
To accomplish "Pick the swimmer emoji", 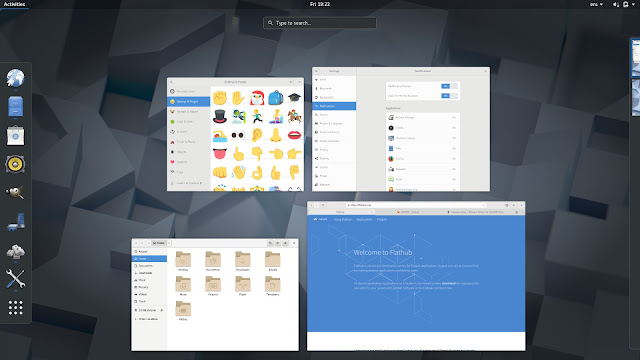I will point(220,136).
